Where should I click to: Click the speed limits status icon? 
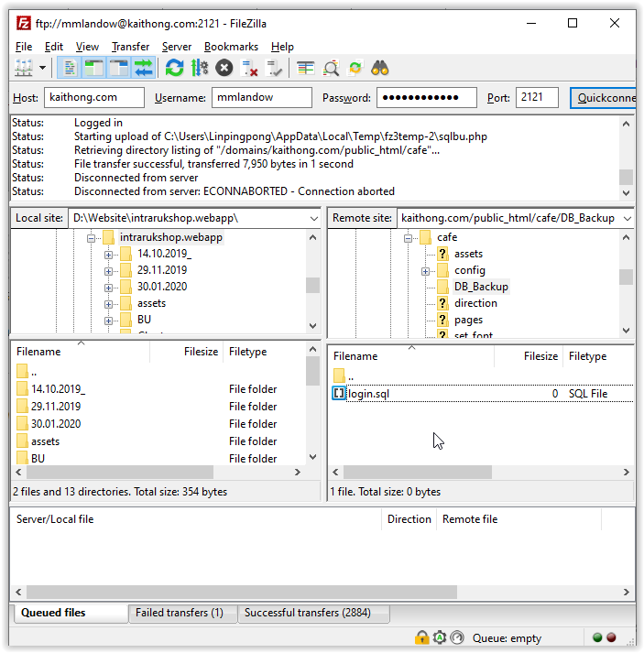[457, 637]
